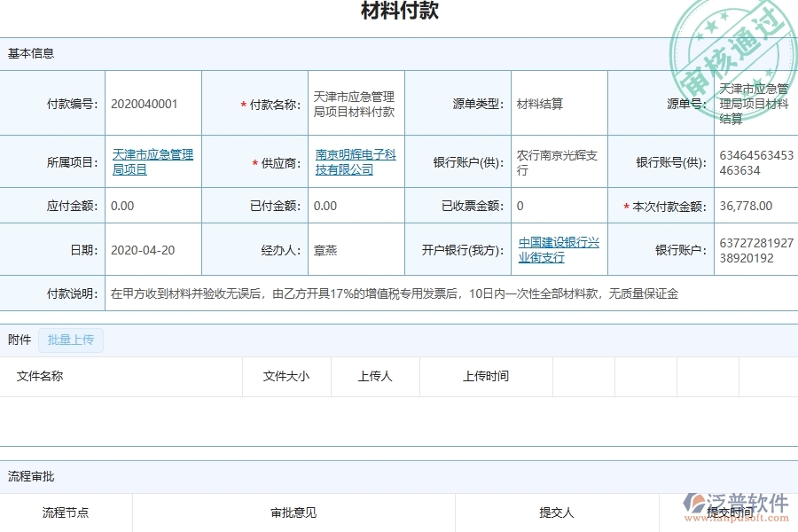
Task: Click the 上传人 column header
Action: pyautogui.click(x=375, y=376)
